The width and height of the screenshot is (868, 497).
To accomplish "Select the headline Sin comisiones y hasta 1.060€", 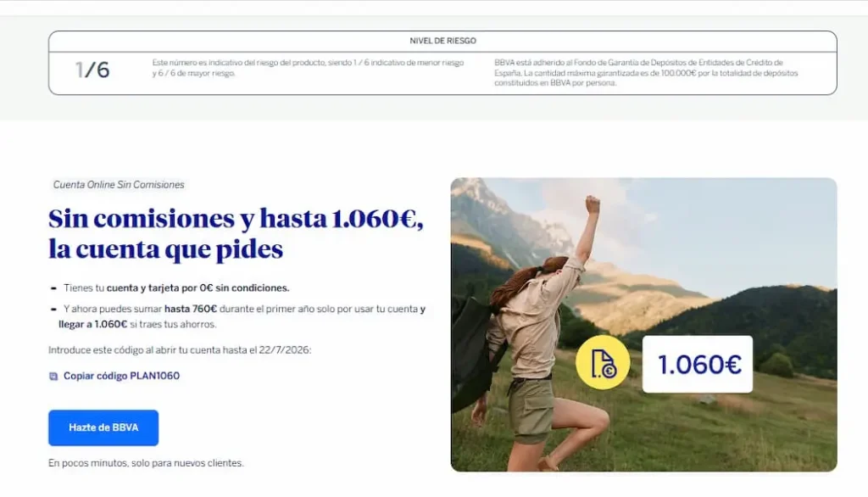I will point(236,234).
